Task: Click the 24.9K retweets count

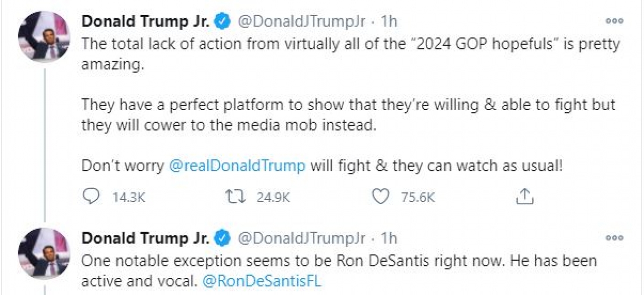Action: [274, 198]
